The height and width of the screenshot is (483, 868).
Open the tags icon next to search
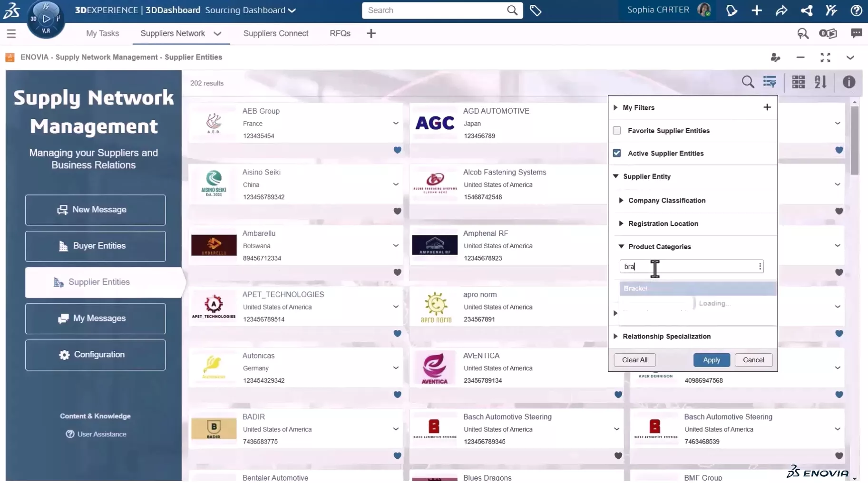[x=536, y=10]
